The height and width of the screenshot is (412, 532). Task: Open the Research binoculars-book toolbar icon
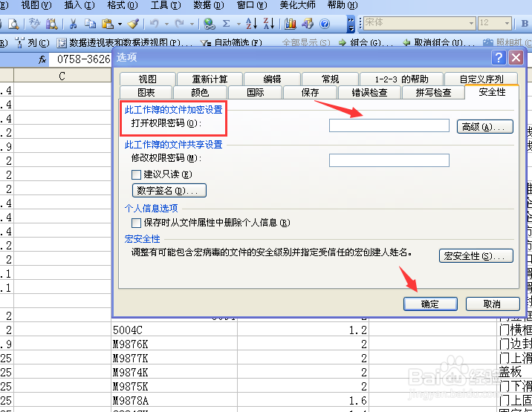pos(52,24)
